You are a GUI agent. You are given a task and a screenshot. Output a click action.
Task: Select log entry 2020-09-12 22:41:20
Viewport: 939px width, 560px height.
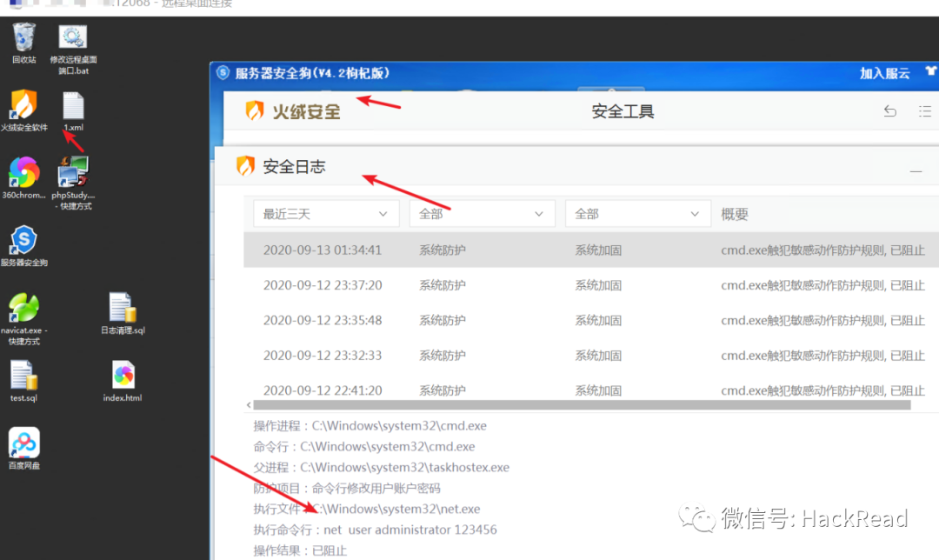[591, 390]
